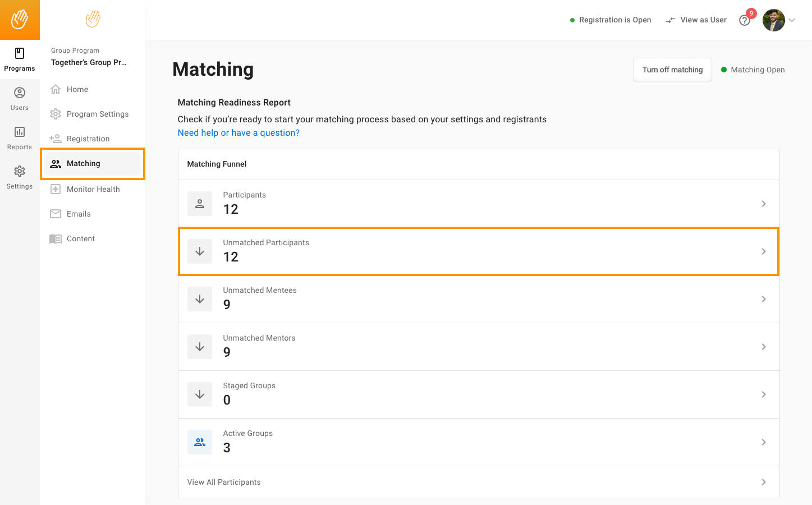Open 'Need help or have a question?' link
The image size is (812, 505).
pos(238,133)
